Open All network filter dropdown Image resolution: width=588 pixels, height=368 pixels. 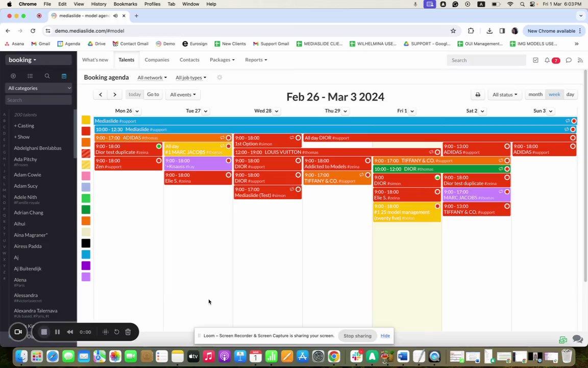point(152,78)
